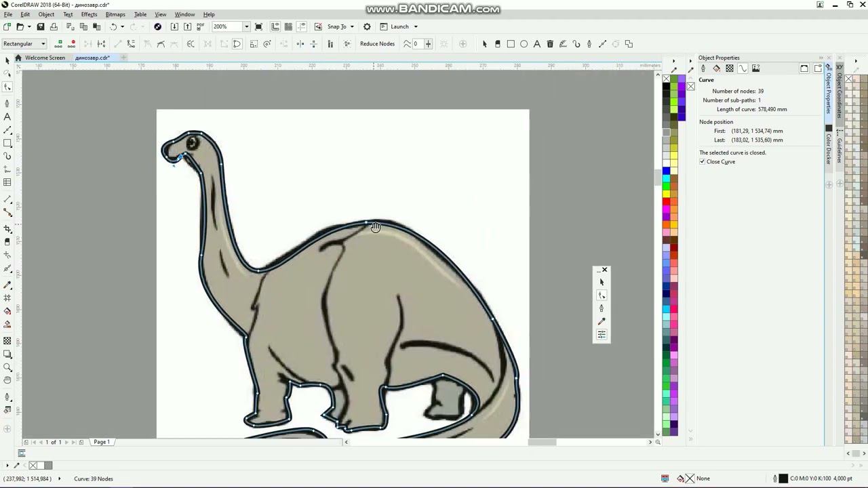868x488 pixels.
Task: Open the Effects menu
Action: point(89,14)
